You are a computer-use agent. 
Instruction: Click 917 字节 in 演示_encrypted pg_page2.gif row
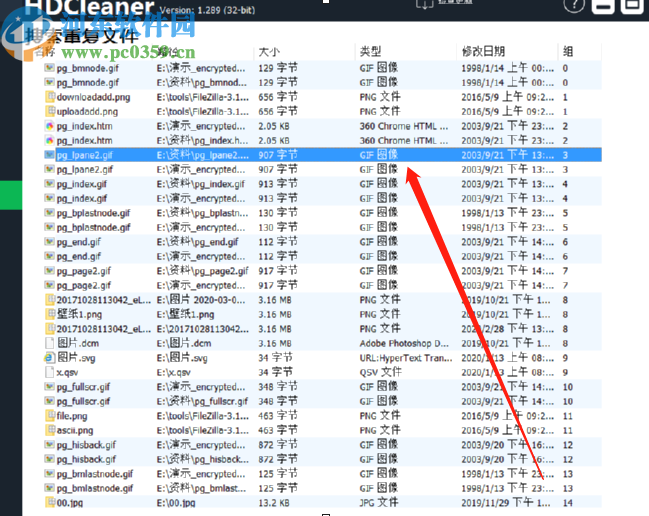(x=278, y=285)
